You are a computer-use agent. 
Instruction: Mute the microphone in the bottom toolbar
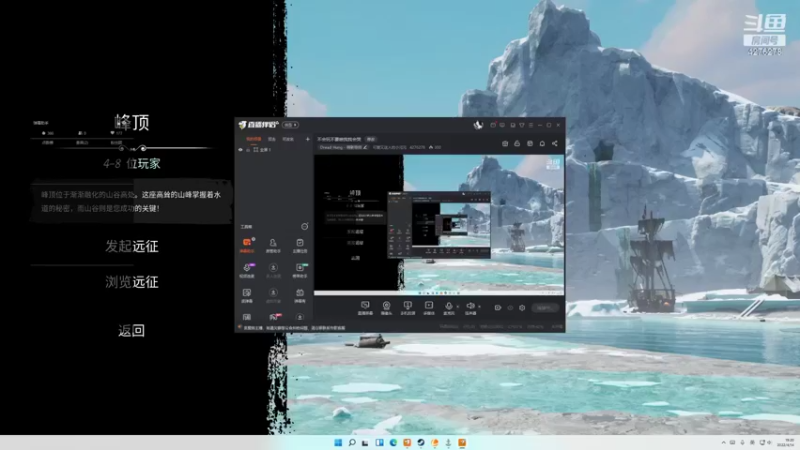pyautogui.click(x=448, y=308)
